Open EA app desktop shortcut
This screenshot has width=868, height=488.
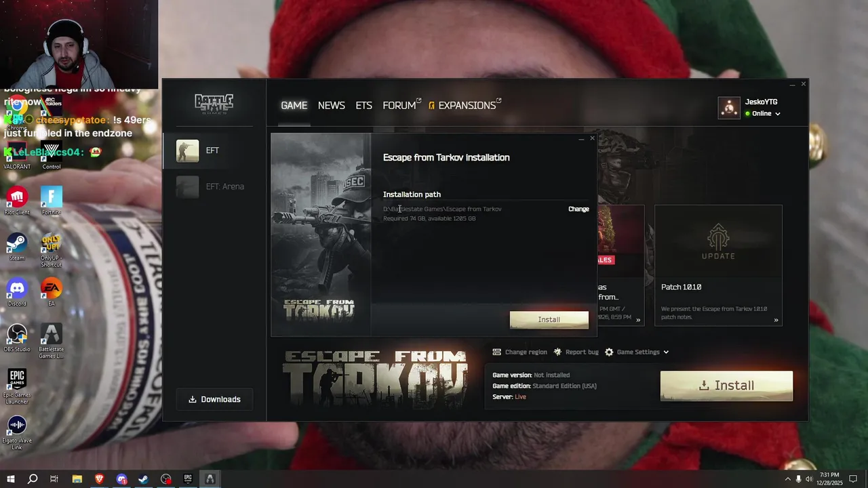[x=52, y=292]
